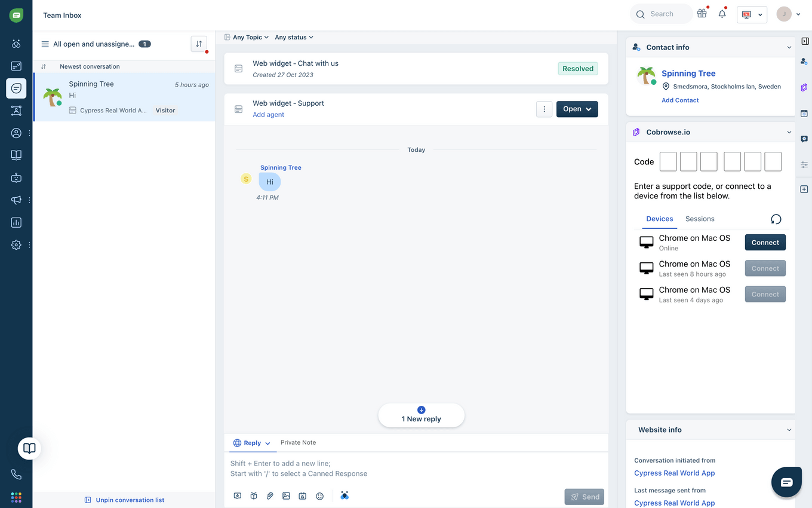This screenshot has width=812, height=508.
Task: Open the megaphone campaigns icon in sidebar
Action: pos(16,200)
